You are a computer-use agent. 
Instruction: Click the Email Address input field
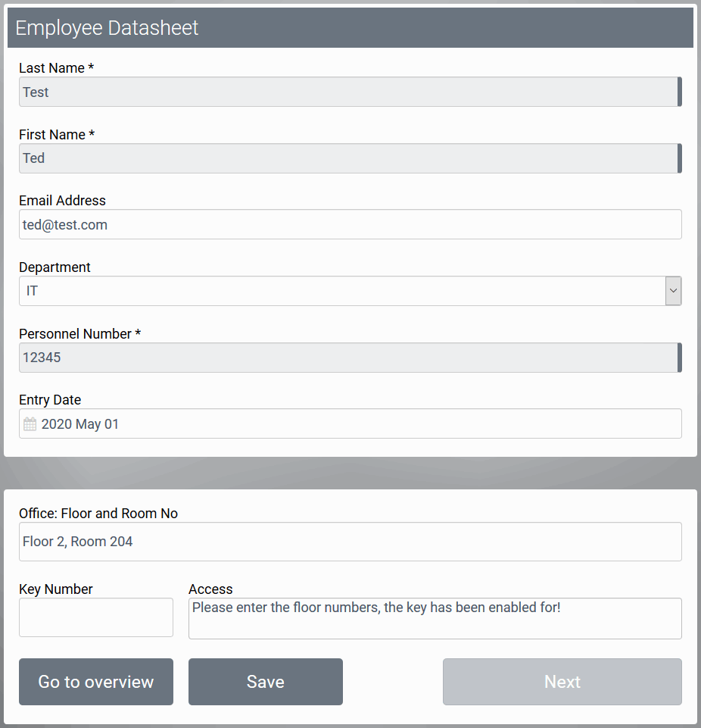pyautogui.click(x=350, y=224)
